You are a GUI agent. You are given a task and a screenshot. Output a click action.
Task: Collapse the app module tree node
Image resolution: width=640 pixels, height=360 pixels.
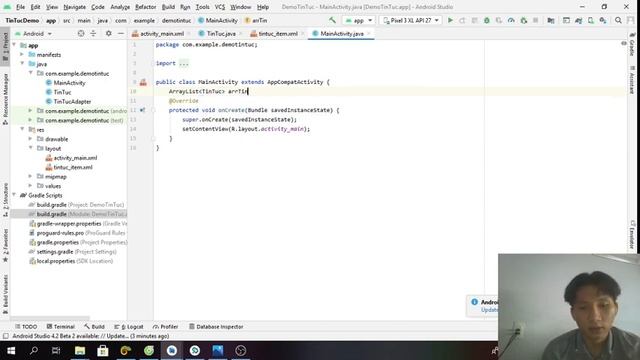(15, 45)
